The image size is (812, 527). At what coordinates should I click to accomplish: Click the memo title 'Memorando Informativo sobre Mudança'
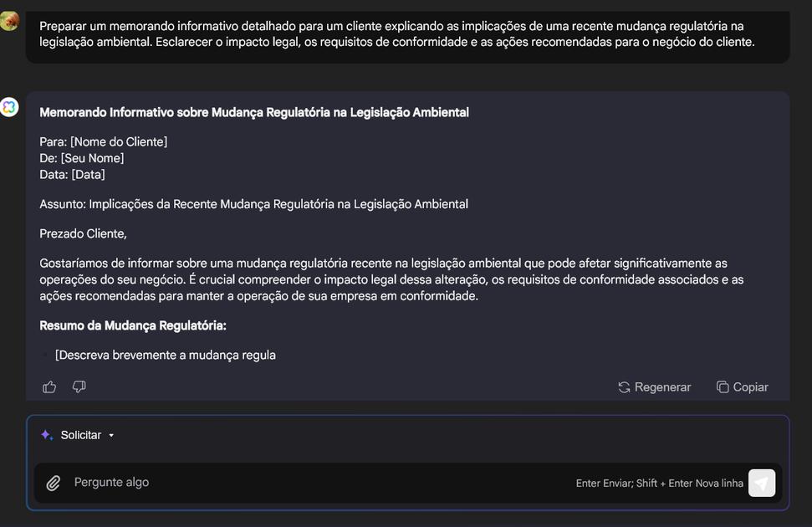(x=254, y=112)
